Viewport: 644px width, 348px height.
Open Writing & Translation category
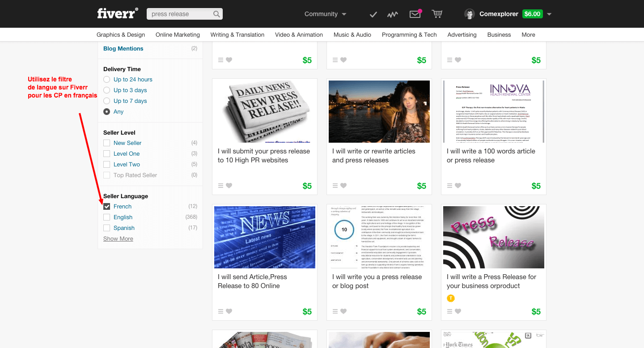click(x=237, y=34)
